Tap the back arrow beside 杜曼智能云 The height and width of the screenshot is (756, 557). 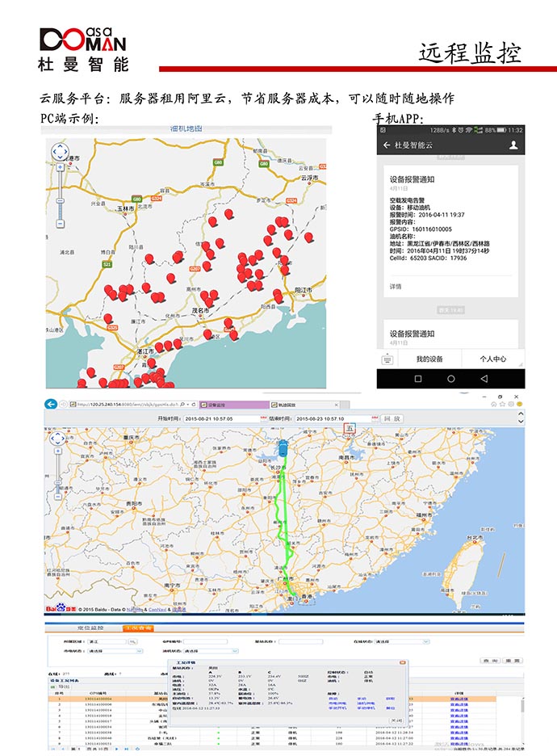click(x=387, y=145)
